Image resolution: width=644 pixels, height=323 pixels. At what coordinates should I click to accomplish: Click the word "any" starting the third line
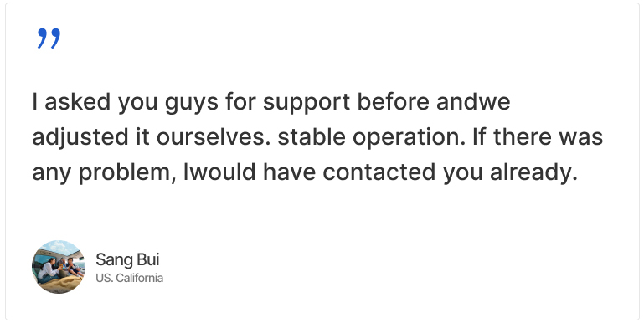pos(52,174)
